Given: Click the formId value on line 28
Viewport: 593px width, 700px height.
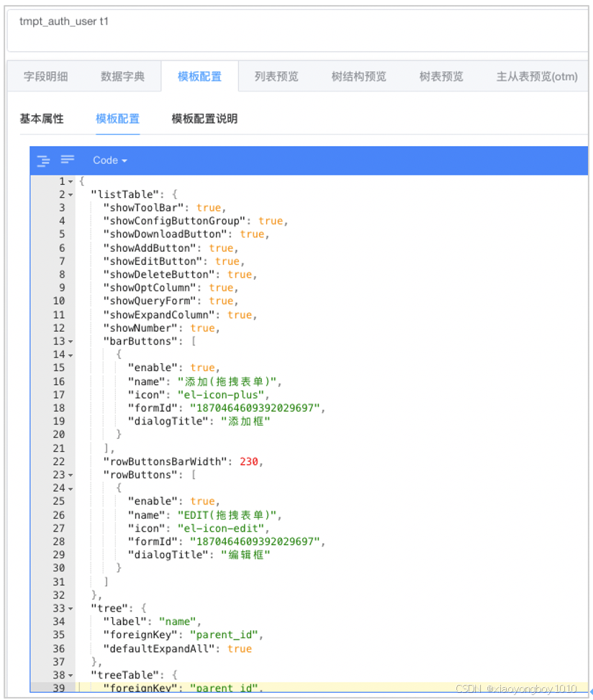Looking at the screenshot, I should point(255,542).
